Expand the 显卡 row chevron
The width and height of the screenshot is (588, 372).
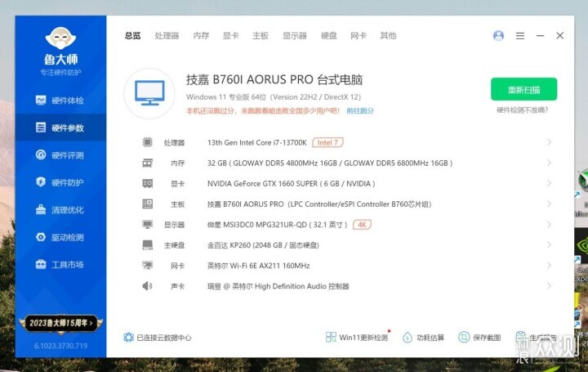(x=549, y=184)
